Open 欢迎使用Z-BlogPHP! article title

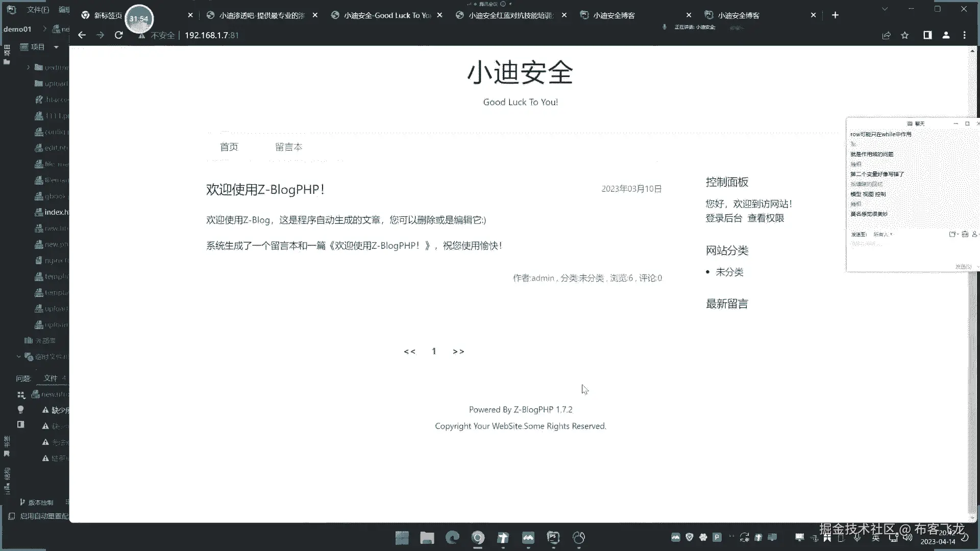(x=265, y=189)
